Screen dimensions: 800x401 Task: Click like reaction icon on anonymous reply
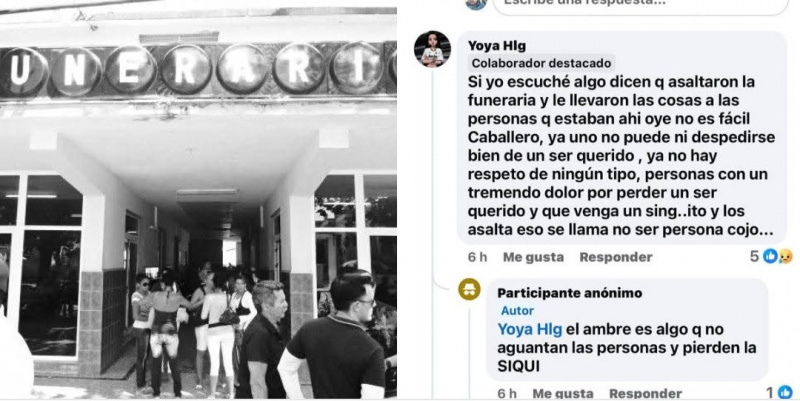(x=785, y=392)
